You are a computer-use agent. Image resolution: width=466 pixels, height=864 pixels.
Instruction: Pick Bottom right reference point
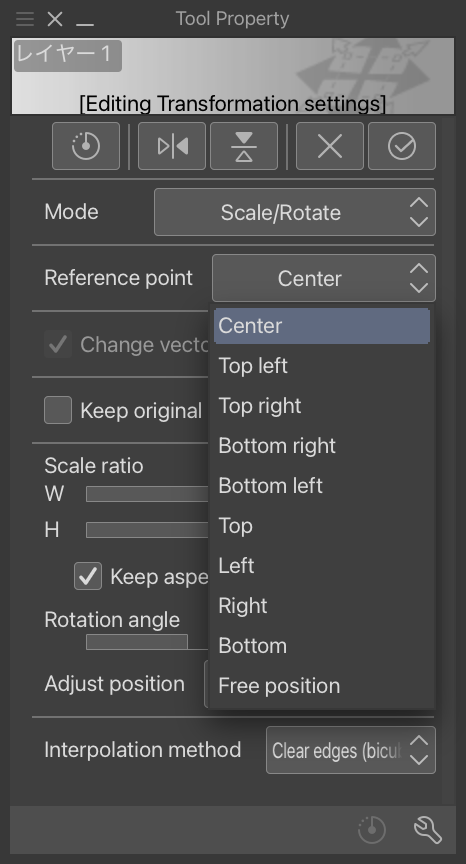[x=322, y=446]
